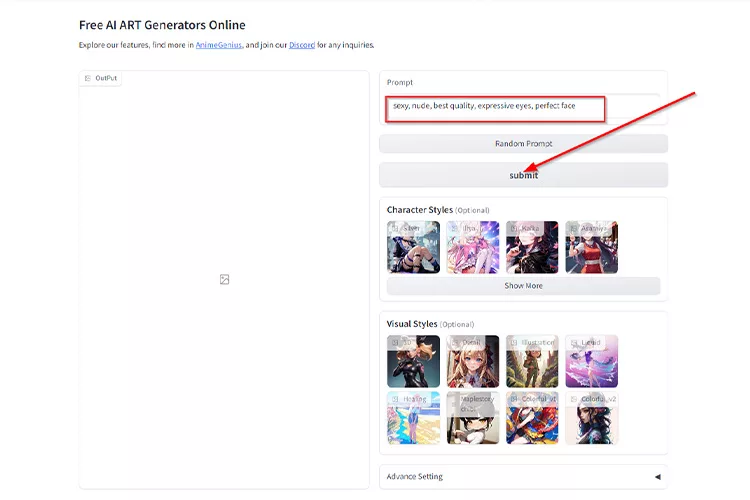The width and height of the screenshot is (750, 500).
Task: Choose the Detail visual style
Action: click(473, 361)
